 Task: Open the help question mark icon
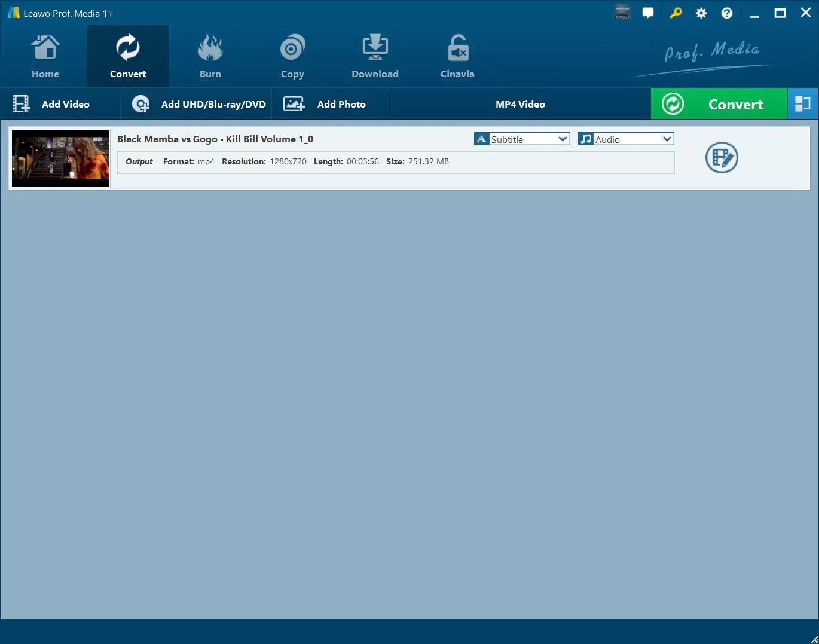click(727, 13)
